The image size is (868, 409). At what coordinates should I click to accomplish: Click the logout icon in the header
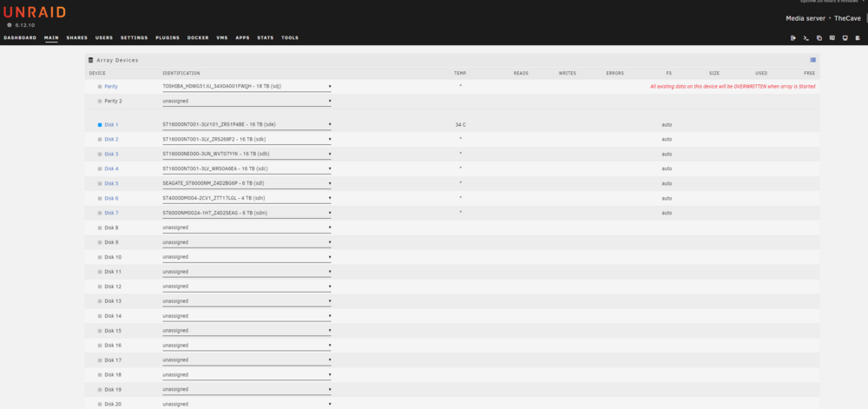pos(792,38)
